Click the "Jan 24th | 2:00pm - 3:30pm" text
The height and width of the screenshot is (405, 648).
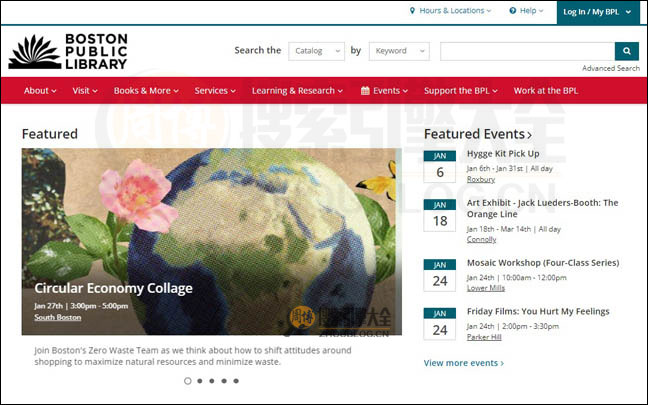tap(512, 326)
